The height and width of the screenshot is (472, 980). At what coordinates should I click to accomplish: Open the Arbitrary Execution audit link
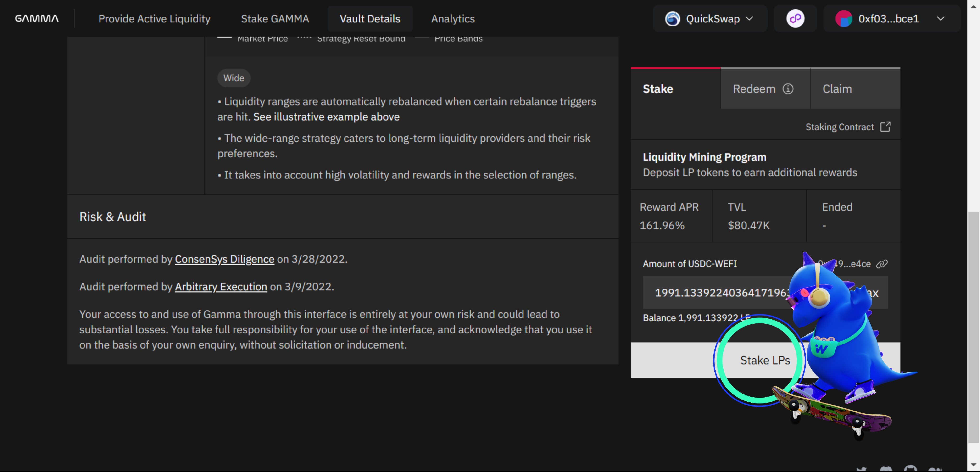[x=221, y=286]
